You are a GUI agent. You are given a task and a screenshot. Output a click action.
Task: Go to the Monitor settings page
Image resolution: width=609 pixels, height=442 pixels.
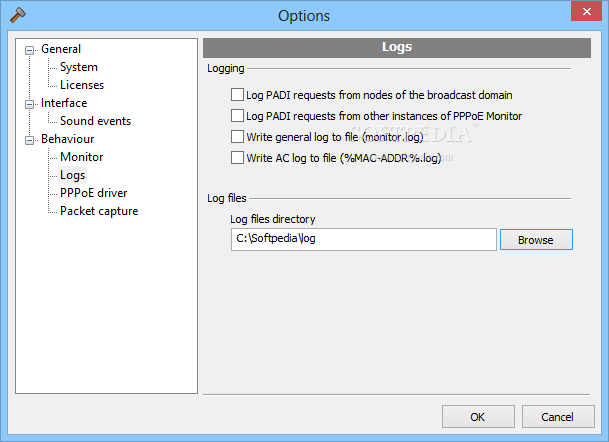(x=81, y=157)
